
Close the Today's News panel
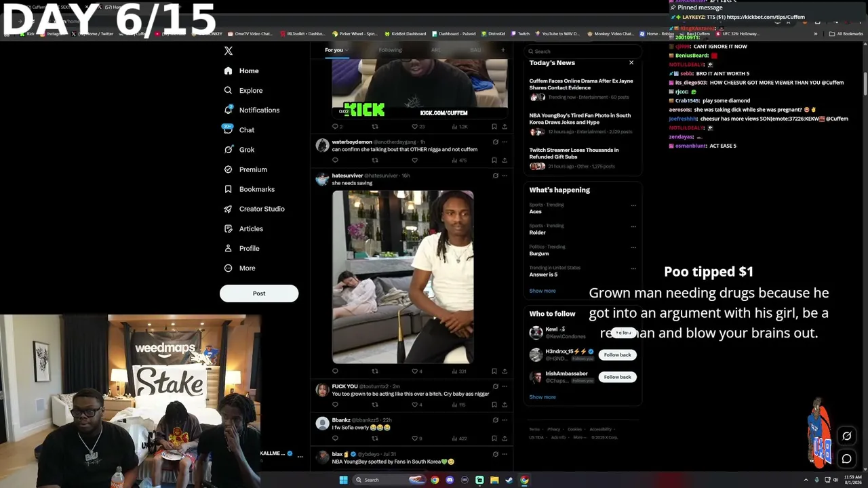coord(631,62)
